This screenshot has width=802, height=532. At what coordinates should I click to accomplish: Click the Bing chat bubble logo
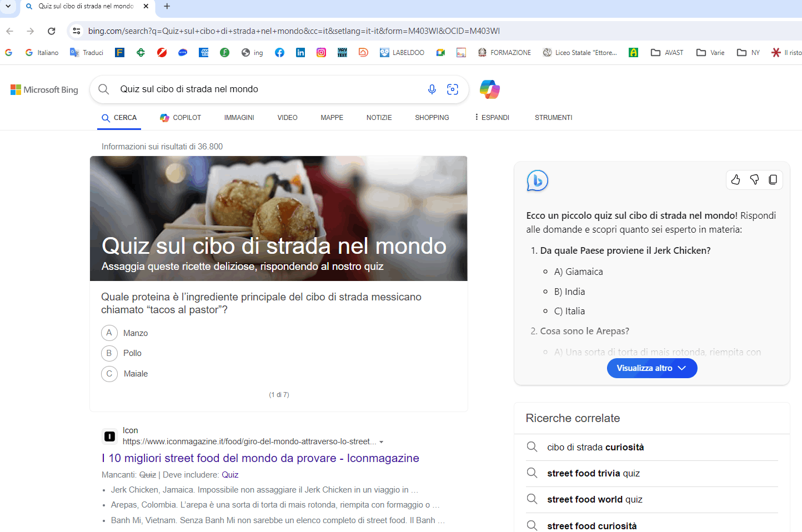point(537,180)
